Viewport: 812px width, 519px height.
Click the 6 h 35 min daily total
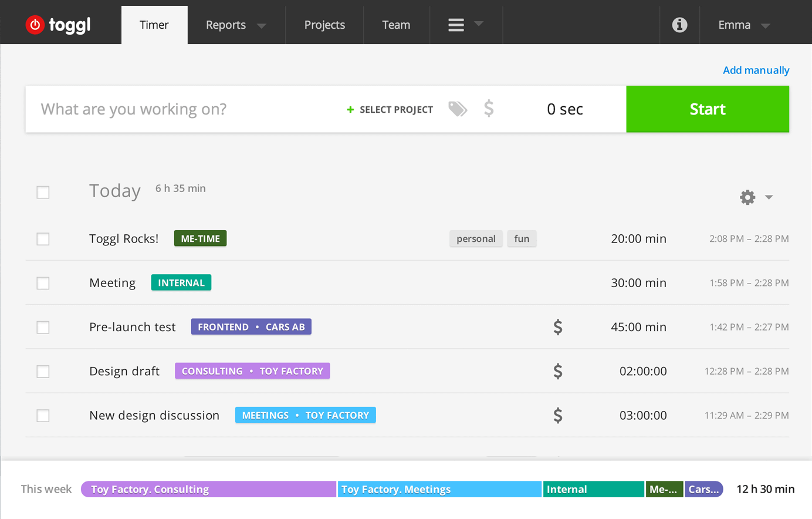pos(180,188)
